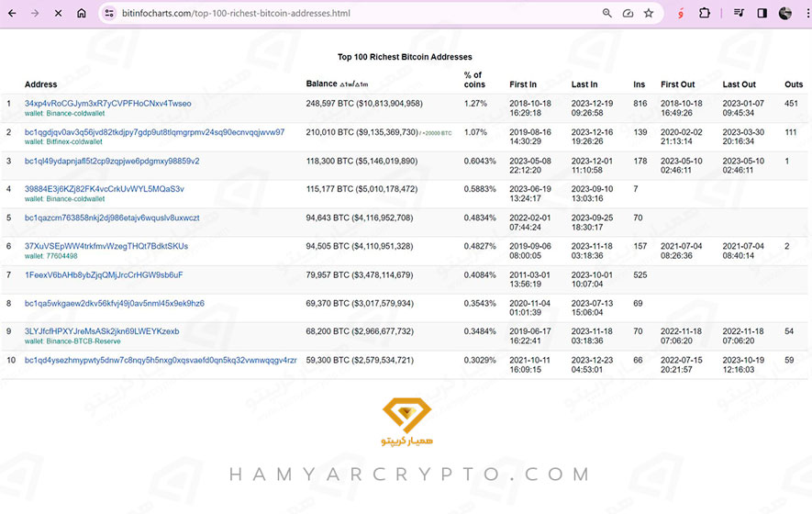Open the media control playlist icon

pos(739,14)
